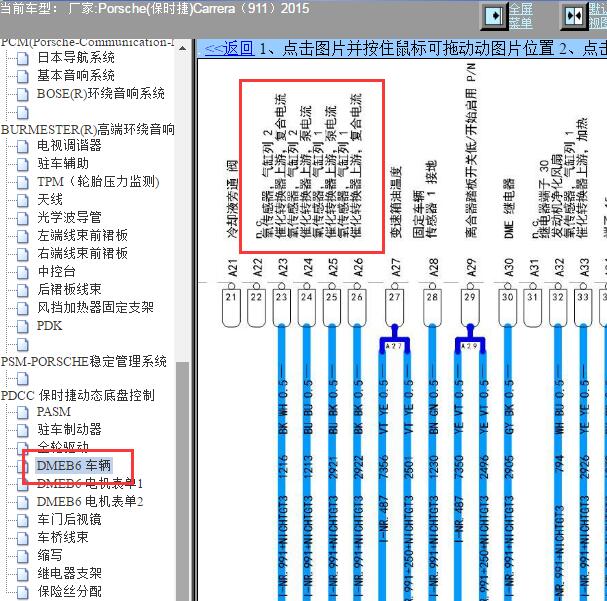Click document icon beside 后裙板线束
The image size is (607, 601).
tap(22, 290)
